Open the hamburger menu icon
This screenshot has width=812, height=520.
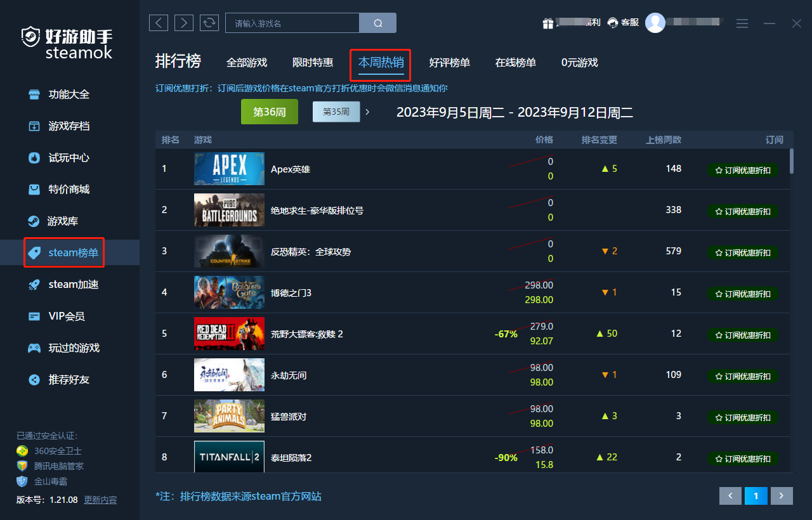(742, 23)
